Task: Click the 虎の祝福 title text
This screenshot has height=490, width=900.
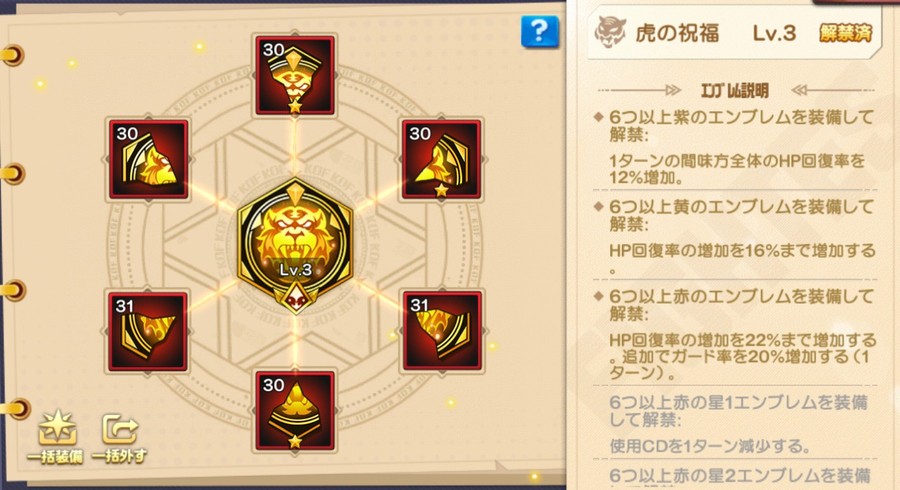Action: (677, 33)
